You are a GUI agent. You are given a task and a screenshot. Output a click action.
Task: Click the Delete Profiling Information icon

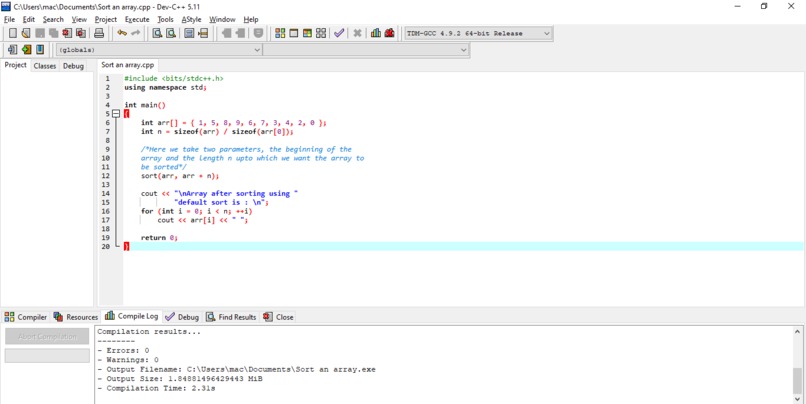pyautogui.click(x=389, y=33)
